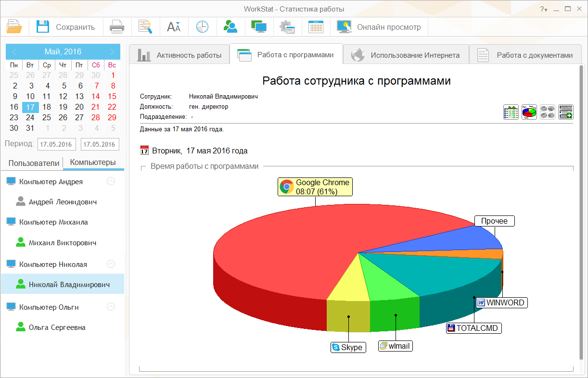This screenshot has width=588, height=378.
Task: Select user Андрей Леонидович
Action: [x=63, y=202]
